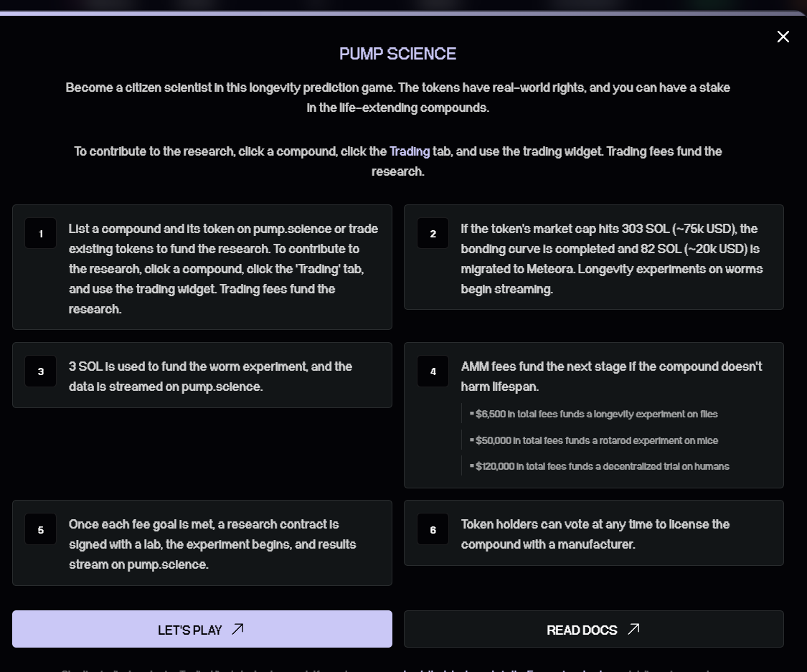Select the step 3 number badge
This screenshot has height=672, width=807.
point(41,372)
